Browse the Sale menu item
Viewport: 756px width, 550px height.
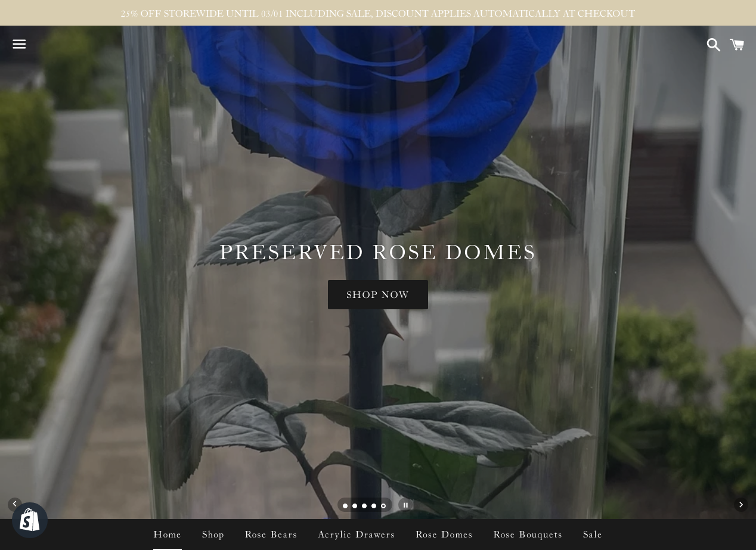[x=593, y=535]
